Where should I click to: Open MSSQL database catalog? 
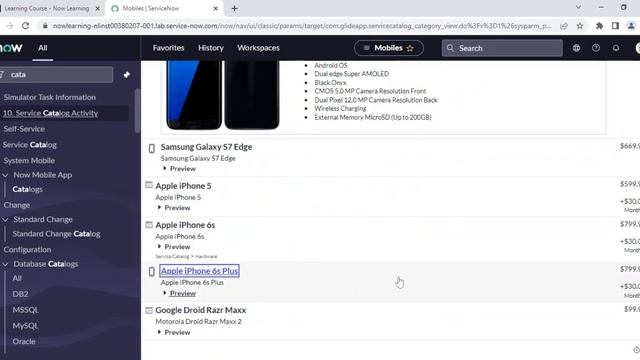[x=25, y=310]
